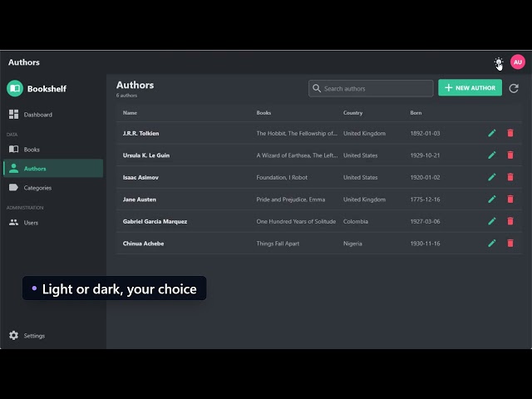Click birth date 1929-10-21

click(x=425, y=155)
